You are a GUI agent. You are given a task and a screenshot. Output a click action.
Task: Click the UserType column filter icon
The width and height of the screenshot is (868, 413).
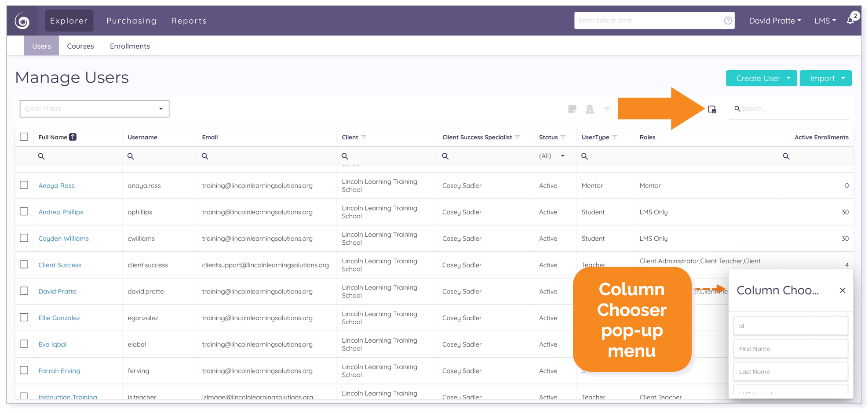615,137
